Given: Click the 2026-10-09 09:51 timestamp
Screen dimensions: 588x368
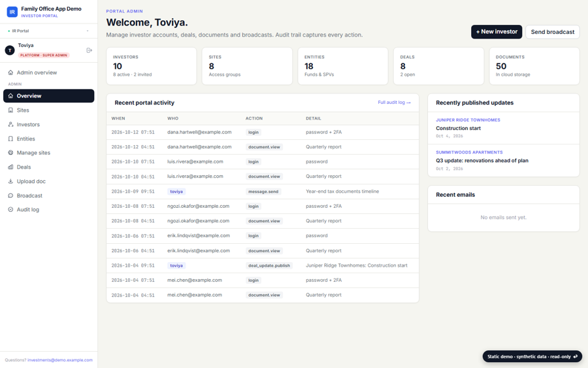Looking at the screenshot, I should click(133, 192).
